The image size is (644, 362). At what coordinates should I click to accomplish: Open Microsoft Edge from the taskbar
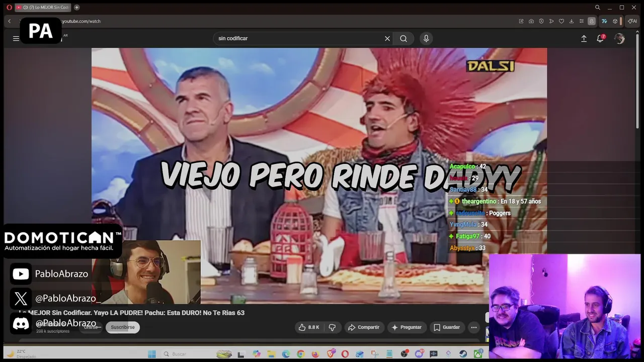click(x=286, y=354)
